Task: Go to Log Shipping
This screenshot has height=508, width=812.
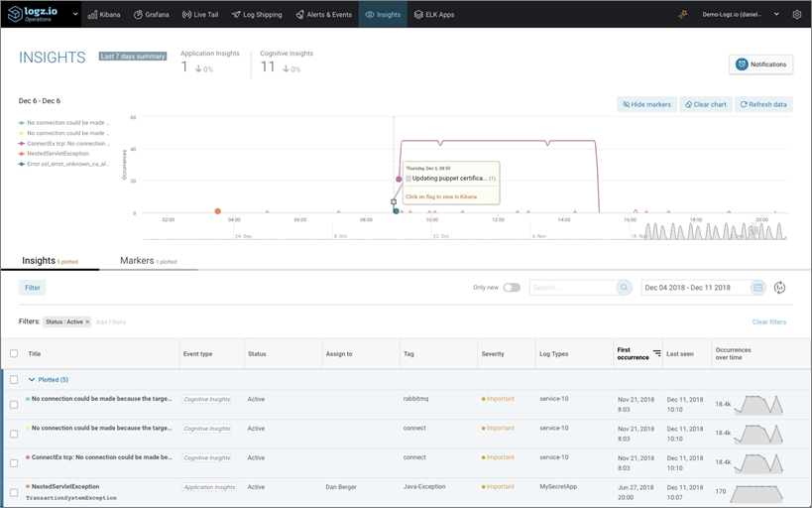Action: pos(257,15)
